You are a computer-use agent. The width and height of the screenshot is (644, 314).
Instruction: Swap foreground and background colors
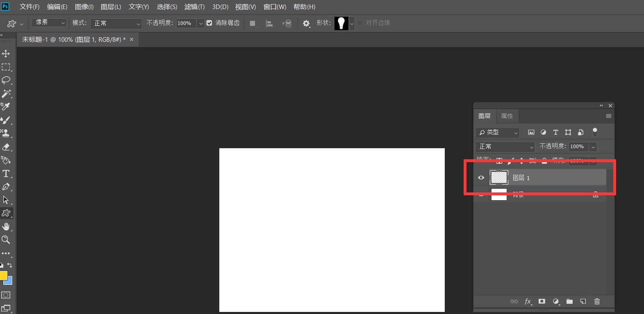click(10, 265)
